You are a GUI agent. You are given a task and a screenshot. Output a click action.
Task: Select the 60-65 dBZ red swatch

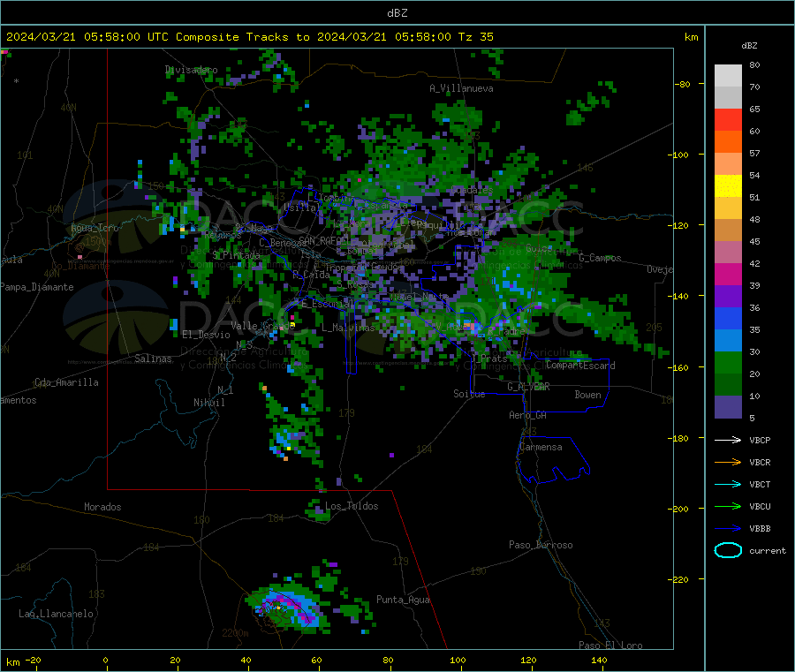point(728,119)
